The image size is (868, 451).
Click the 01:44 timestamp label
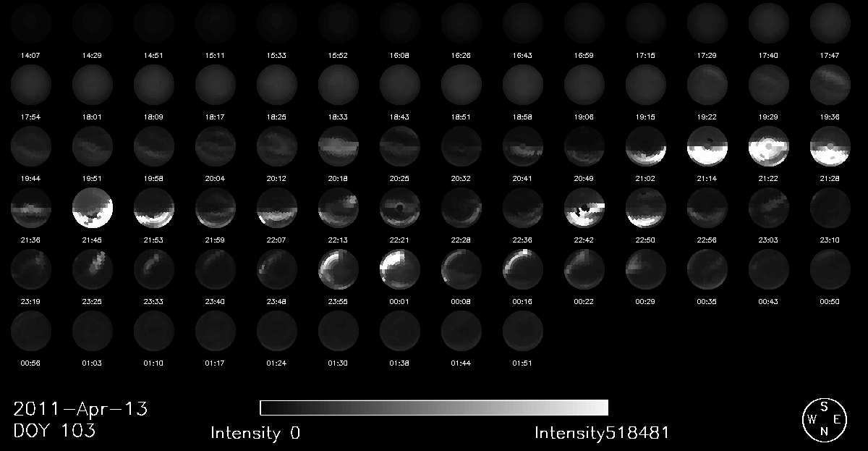[461, 363]
